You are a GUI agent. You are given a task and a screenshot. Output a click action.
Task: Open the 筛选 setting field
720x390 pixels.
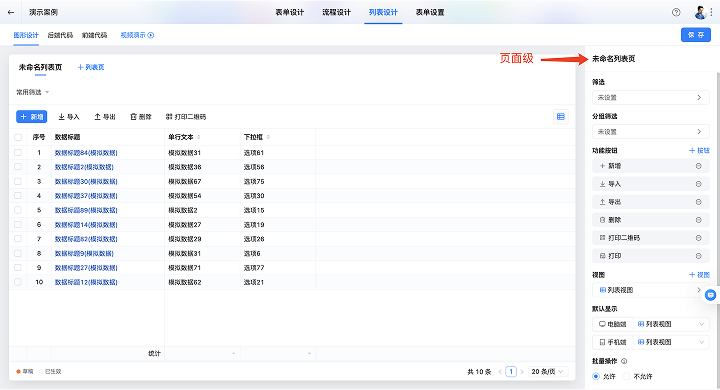point(651,98)
